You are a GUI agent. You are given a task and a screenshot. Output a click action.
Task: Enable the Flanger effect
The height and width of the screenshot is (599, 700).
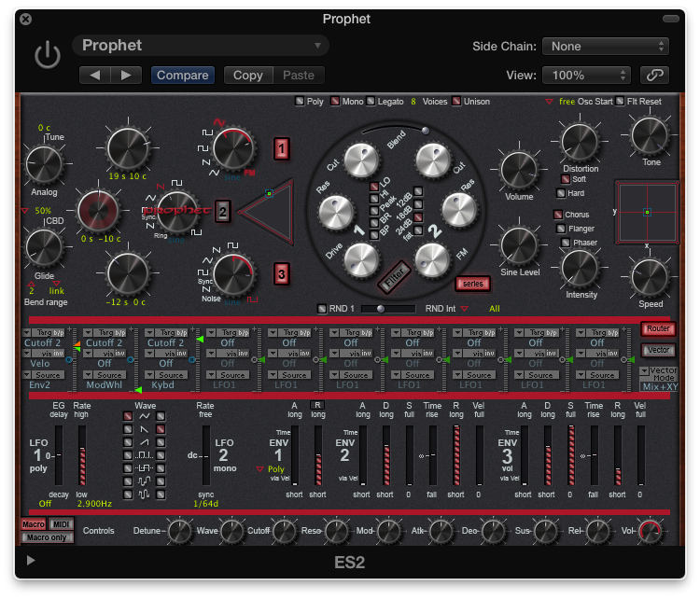click(x=561, y=229)
